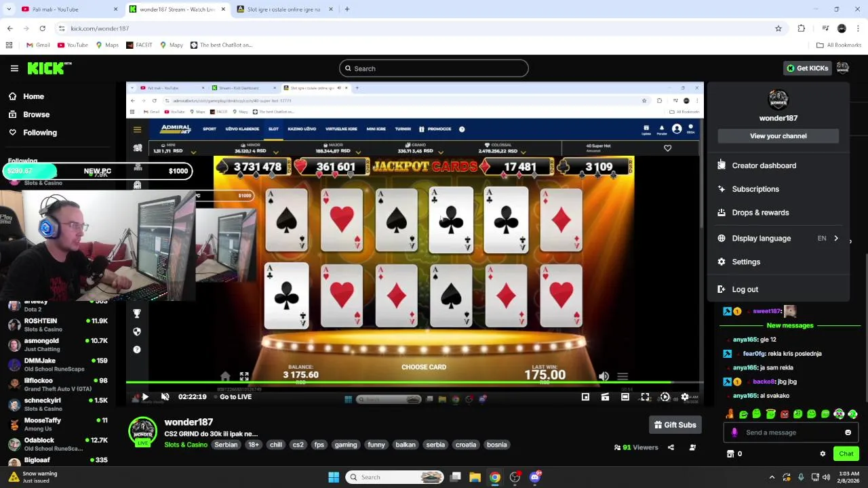Viewport: 868px width, 488px height.
Task: Enter fullscreen on the video player
Action: coord(645,397)
